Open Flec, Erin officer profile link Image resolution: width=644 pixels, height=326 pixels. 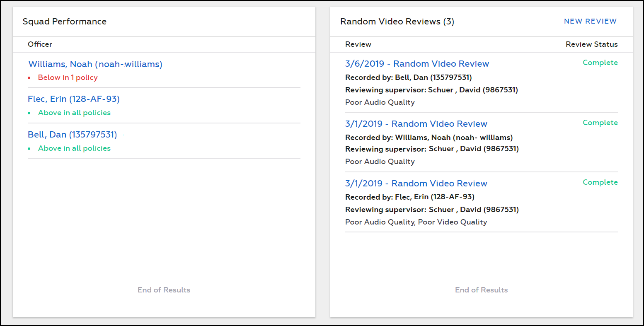(x=73, y=99)
